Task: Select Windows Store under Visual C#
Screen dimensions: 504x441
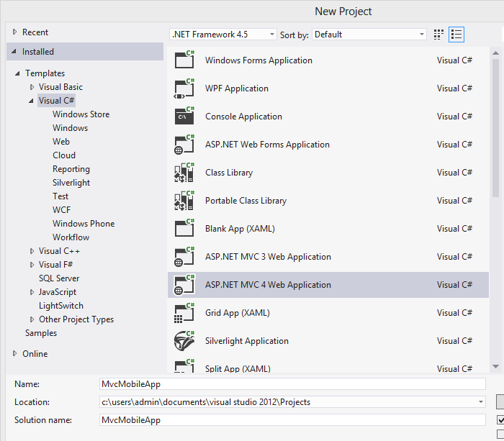Action: [81, 114]
